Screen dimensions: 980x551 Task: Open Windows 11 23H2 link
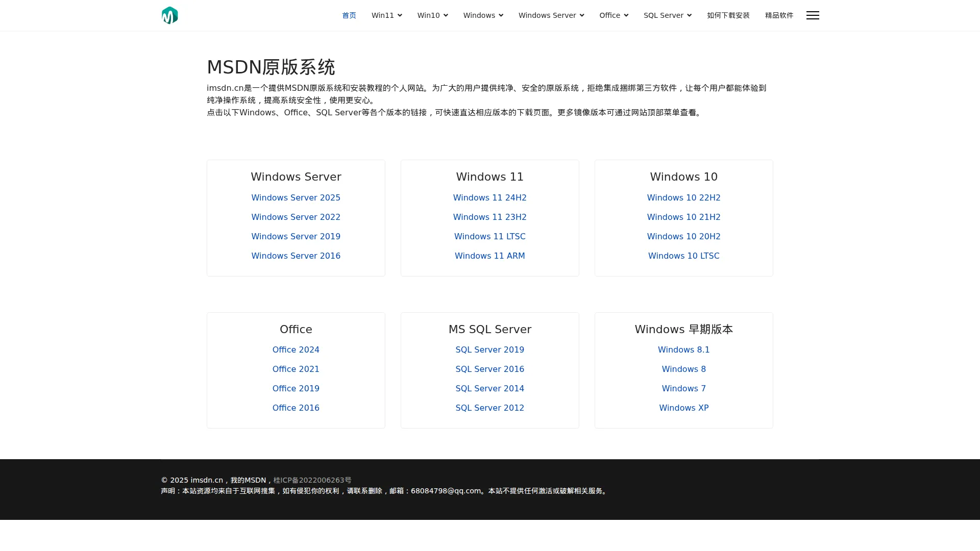coord(490,217)
